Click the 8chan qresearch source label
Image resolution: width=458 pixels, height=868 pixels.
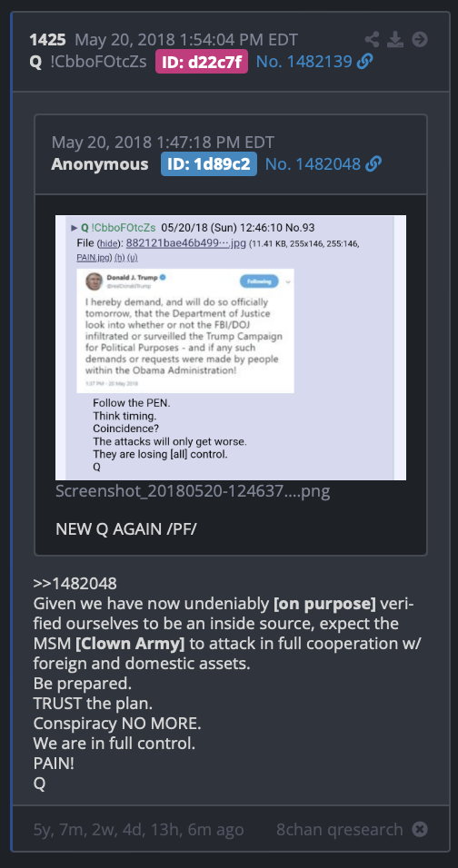(340, 829)
